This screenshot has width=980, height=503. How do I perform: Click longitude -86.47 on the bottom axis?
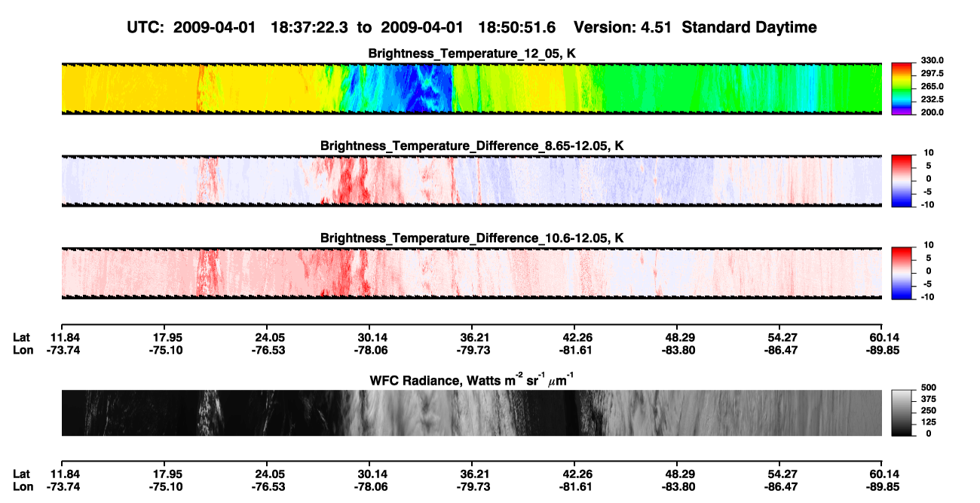click(x=779, y=486)
